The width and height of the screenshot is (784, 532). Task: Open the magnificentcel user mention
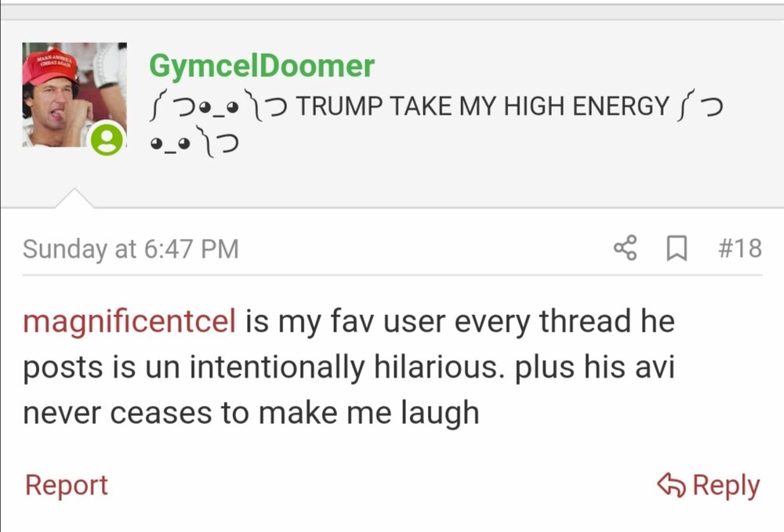[x=129, y=321]
